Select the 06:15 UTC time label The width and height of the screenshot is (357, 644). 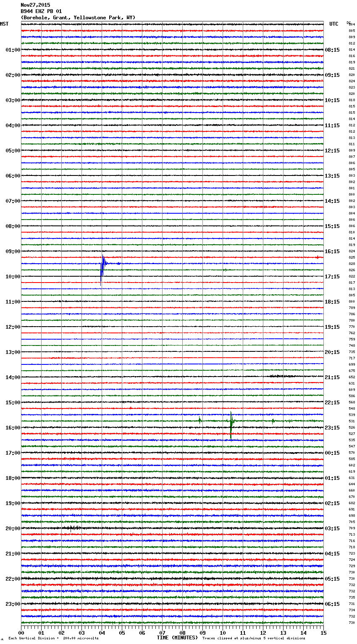click(x=332, y=604)
